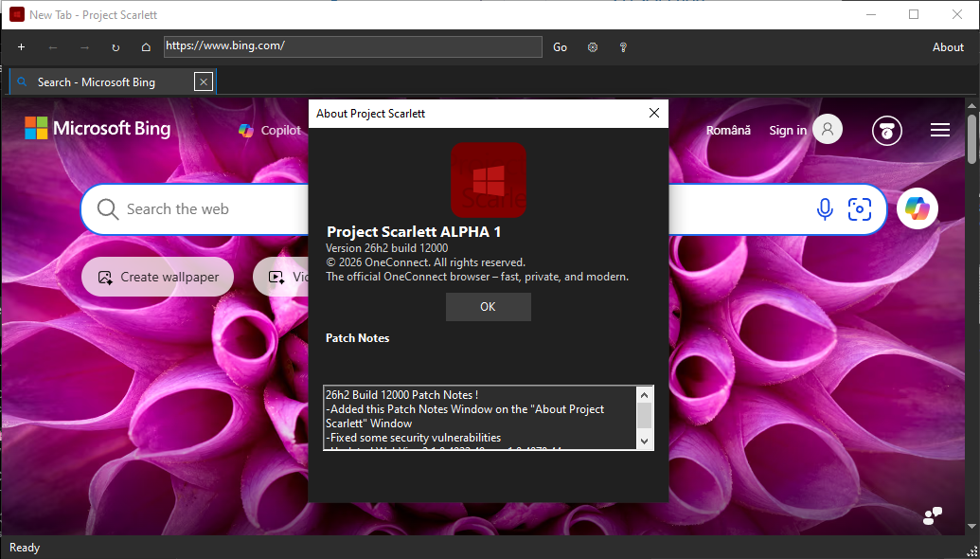The width and height of the screenshot is (980, 559).
Task: Click Sign in on Bing
Action: pos(788,130)
